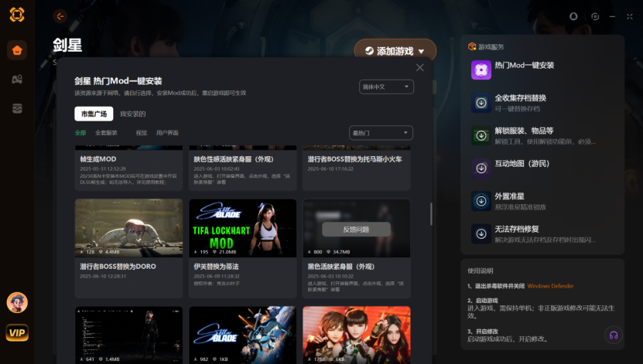Open the 最热门 sort dropdown
The height and width of the screenshot is (364, 643).
(x=381, y=133)
